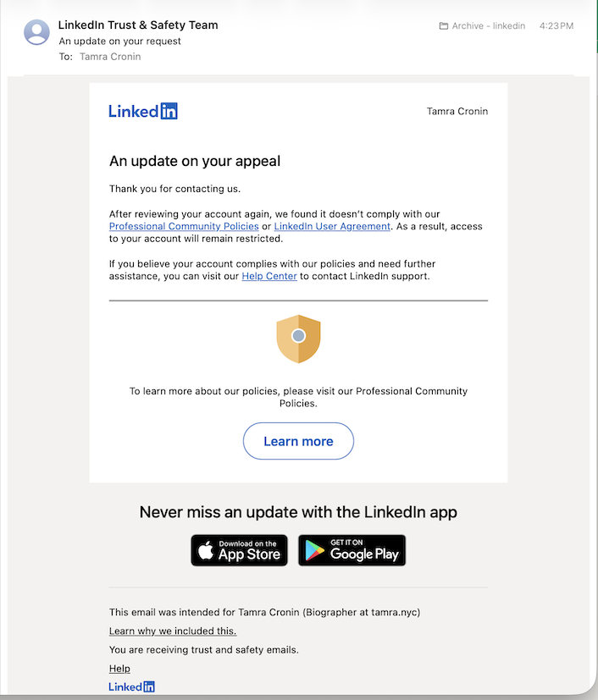Click the "Learn why we included this" link

(173, 631)
